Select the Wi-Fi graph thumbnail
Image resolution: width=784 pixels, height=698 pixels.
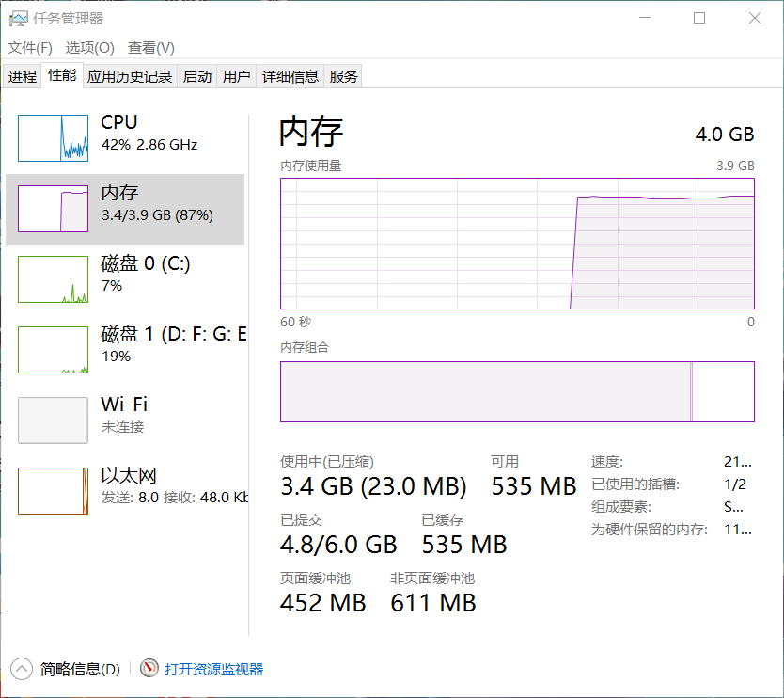pyautogui.click(x=54, y=420)
